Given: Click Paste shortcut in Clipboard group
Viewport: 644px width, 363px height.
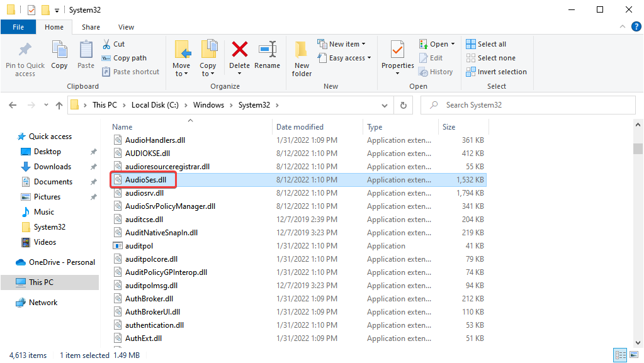Looking at the screenshot, I should [x=130, y=72].
